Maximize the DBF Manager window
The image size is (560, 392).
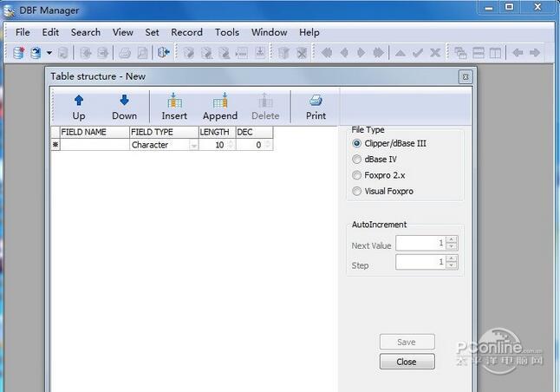[509, 7]
